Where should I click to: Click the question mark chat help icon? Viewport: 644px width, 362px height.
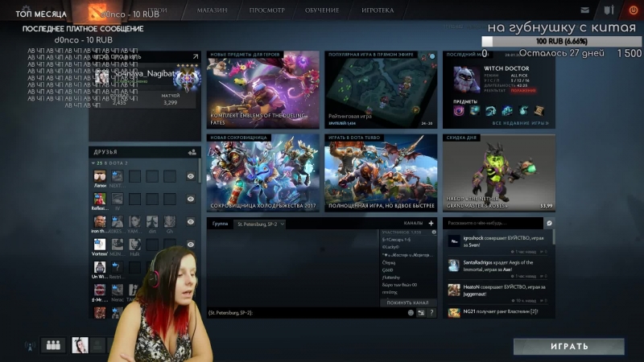[431, 312]
